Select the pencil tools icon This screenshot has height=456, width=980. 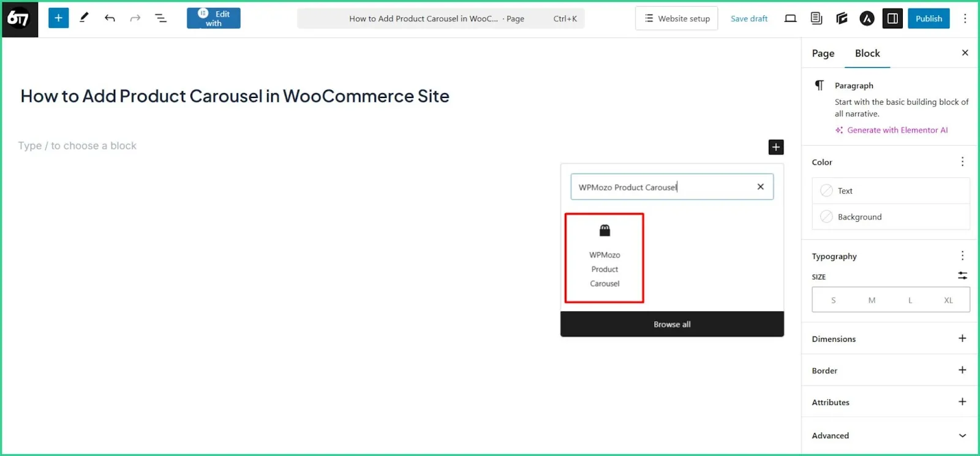pos(85,18)
